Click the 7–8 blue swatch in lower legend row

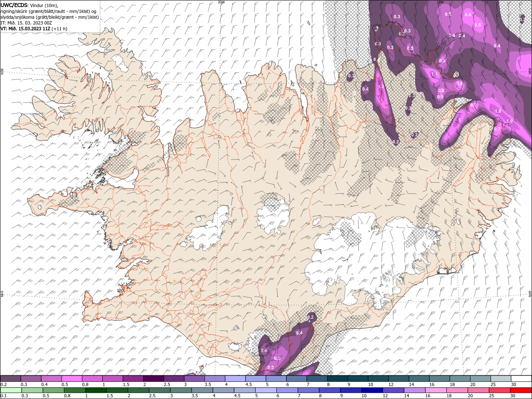(x=308, y=390)
